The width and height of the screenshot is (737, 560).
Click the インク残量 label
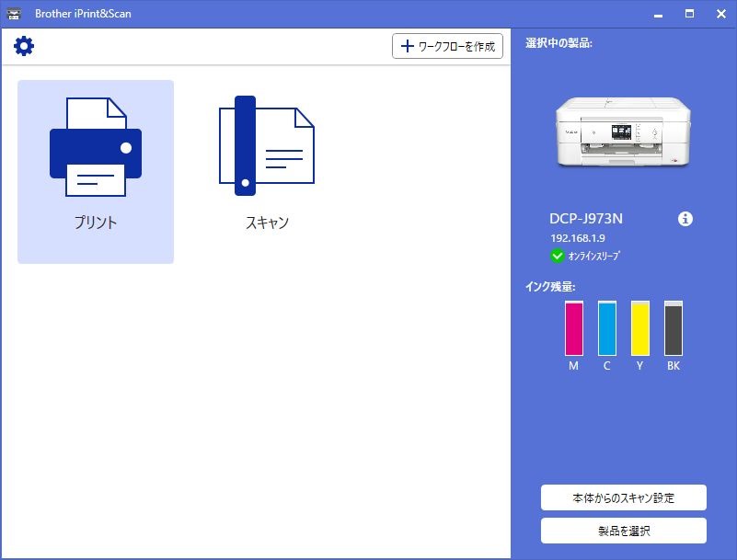(550, 286)
